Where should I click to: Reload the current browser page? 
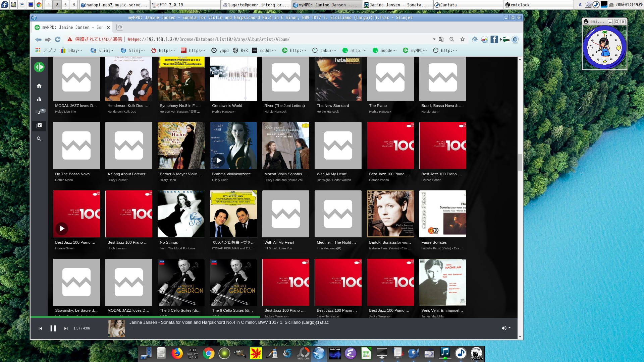(58, 39)
